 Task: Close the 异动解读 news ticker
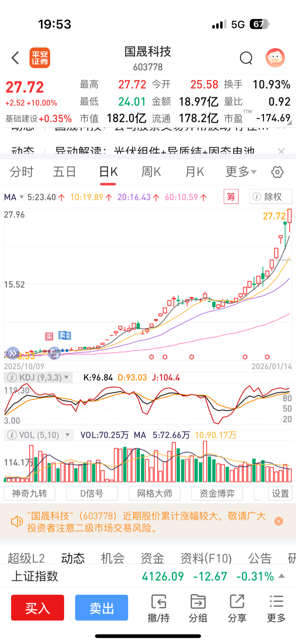[281, 151]
